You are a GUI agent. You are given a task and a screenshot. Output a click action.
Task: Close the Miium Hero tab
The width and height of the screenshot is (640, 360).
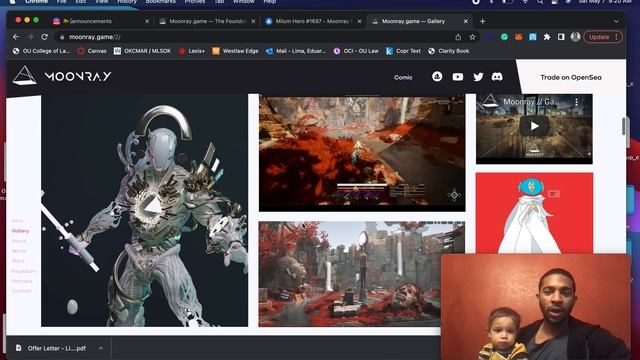(359, 21)
